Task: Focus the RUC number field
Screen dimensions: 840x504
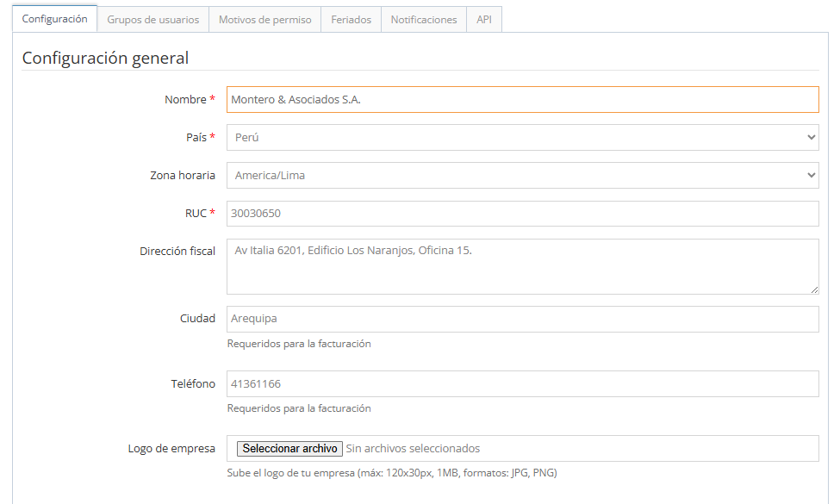Action: (x=522, y=214)
